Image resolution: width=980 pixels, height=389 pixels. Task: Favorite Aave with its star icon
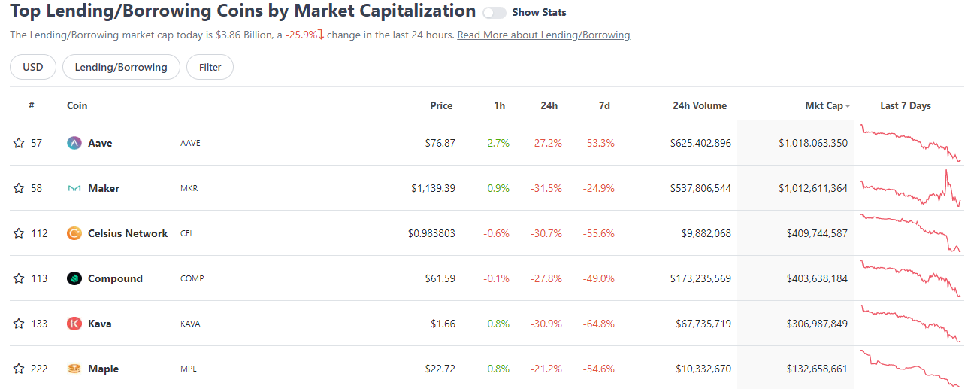click(19, 143)
